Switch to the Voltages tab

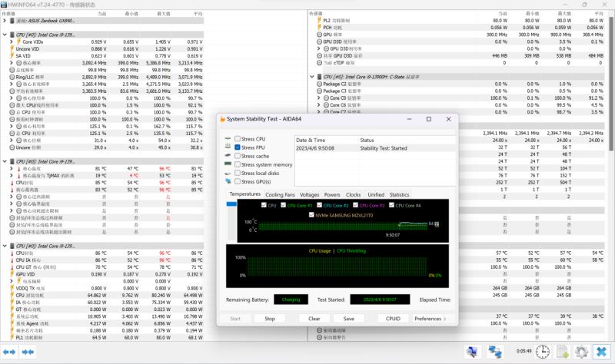tap(310, 195)
